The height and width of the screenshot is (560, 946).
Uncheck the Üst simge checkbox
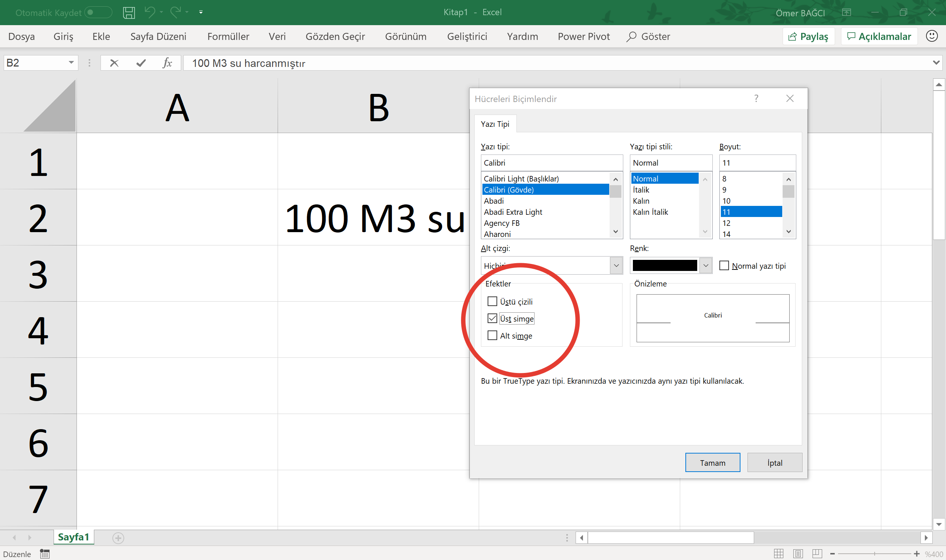[x=492, y=319]
